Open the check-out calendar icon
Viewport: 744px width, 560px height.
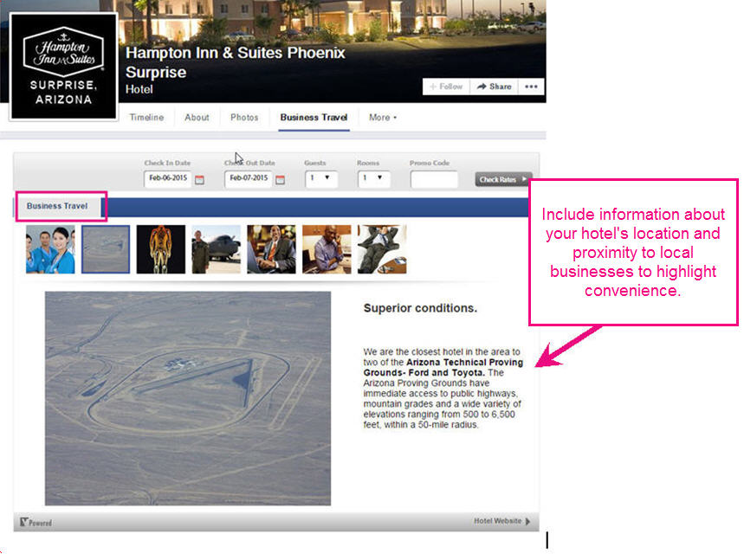[x=281, y=180]
